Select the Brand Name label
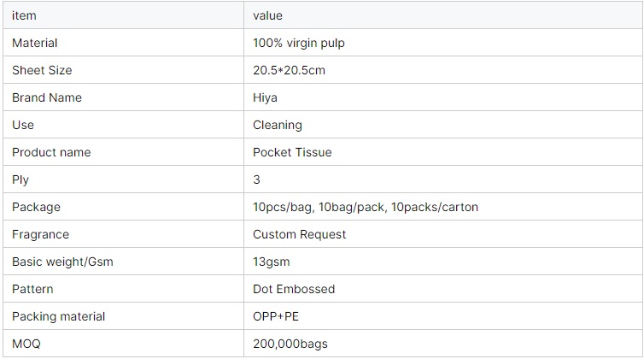Viewport: 644px width, 359px height. pyautogui.click(x=47, y=97)
